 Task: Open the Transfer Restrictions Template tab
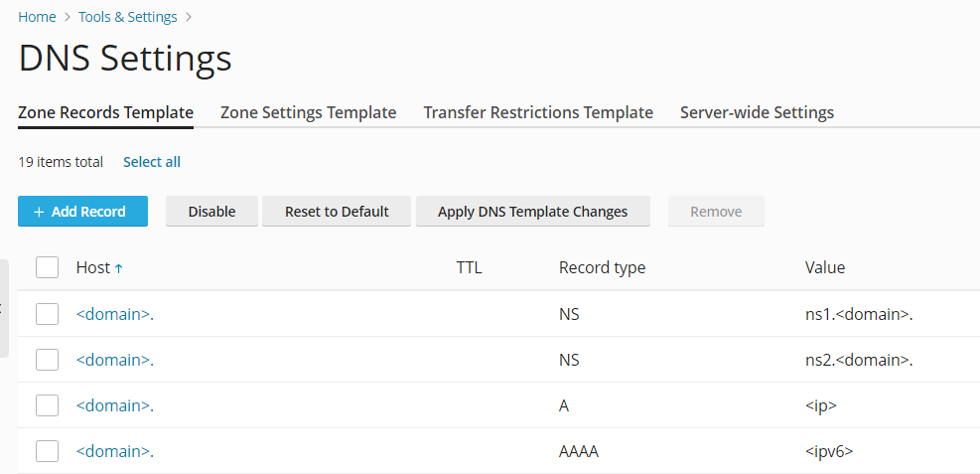(538, 112)
